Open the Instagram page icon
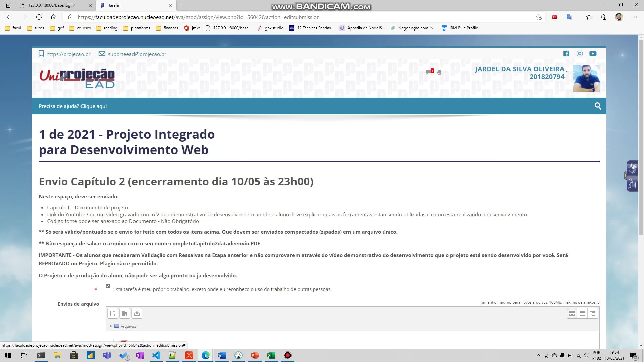This screenshot has height=362, width=644. (580, 53)
